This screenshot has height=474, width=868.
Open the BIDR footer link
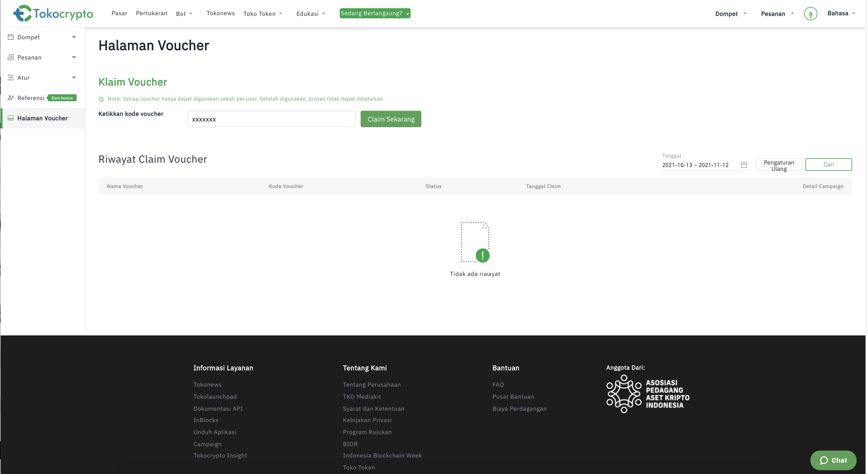point(350,444)
